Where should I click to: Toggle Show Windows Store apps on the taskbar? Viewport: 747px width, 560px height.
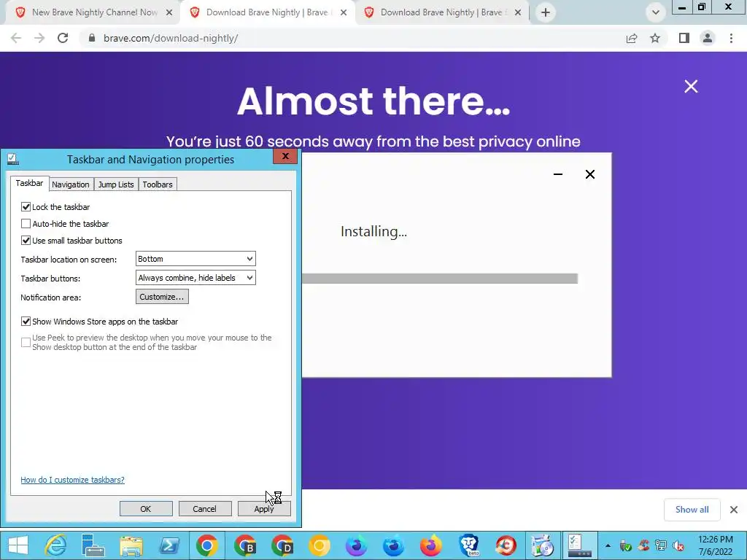tap(26, 322)
